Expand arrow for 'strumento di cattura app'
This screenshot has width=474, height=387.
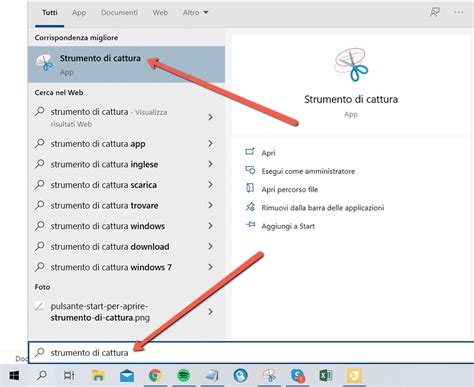210,143
